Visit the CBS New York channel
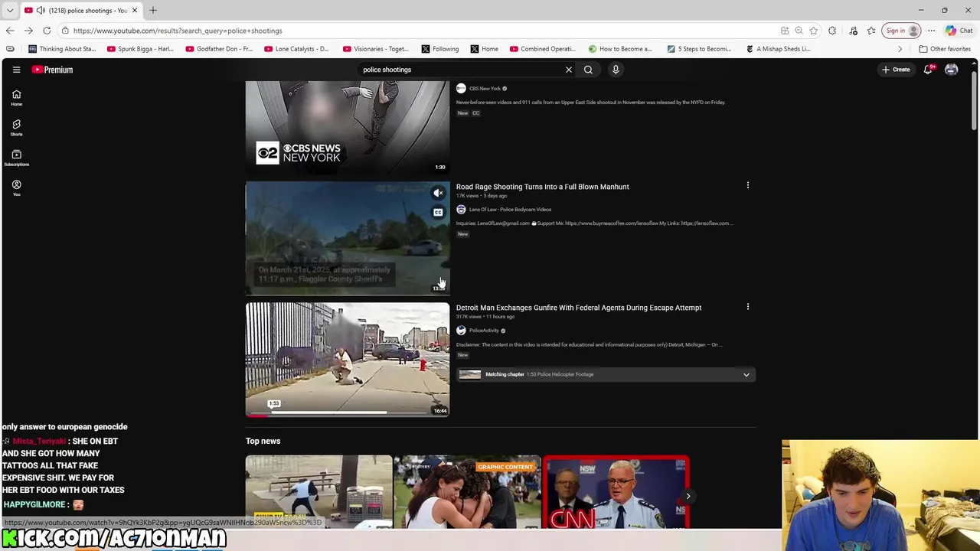This screenshot has width=980, height=551. 485,89
